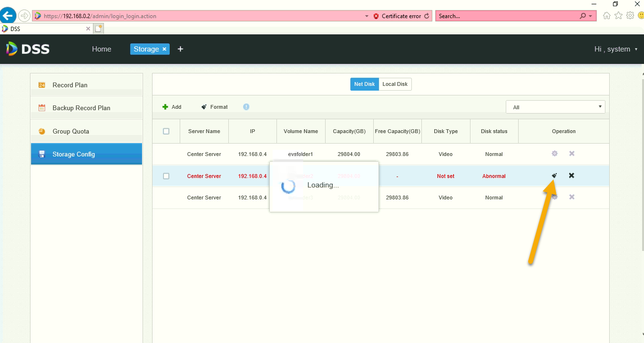Click the green Add plus icon
The height and width of the screenshot is (343, 644).
(x=165, y=107)
